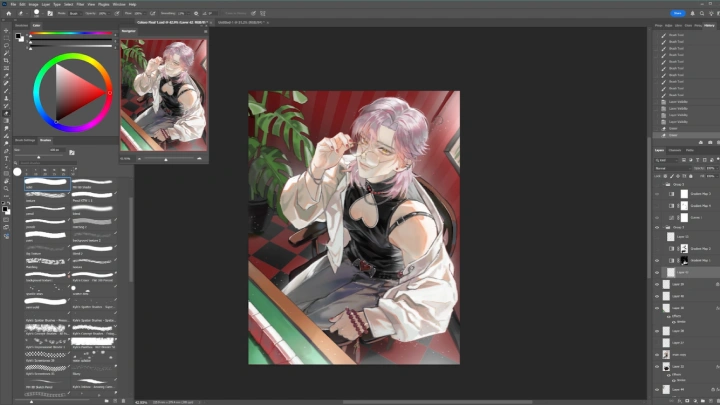Hide the Layer 39 visibility eye
This screenshot has height=405, width=720.
657,284
